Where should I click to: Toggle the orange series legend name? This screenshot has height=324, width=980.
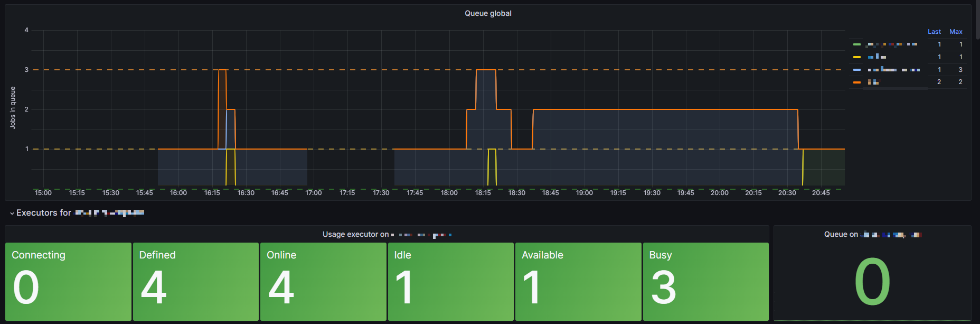pyautogui.click(x=873, y=82)
